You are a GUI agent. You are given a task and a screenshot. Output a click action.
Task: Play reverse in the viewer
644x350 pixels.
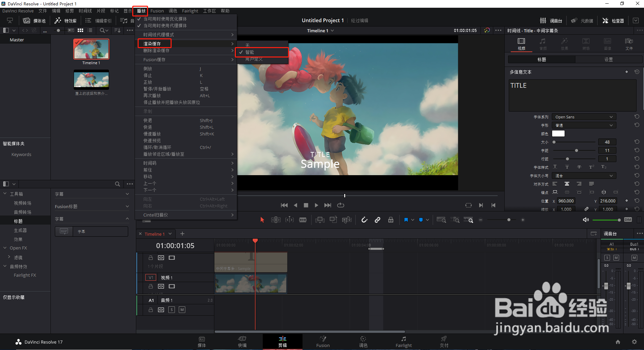pyautogui.click(x=295, y=205)
